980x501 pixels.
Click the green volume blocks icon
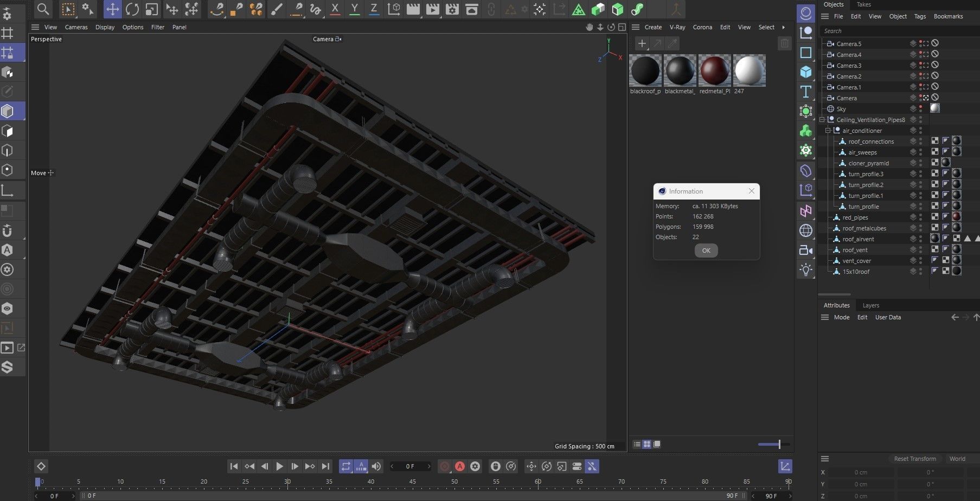point(806,131)
